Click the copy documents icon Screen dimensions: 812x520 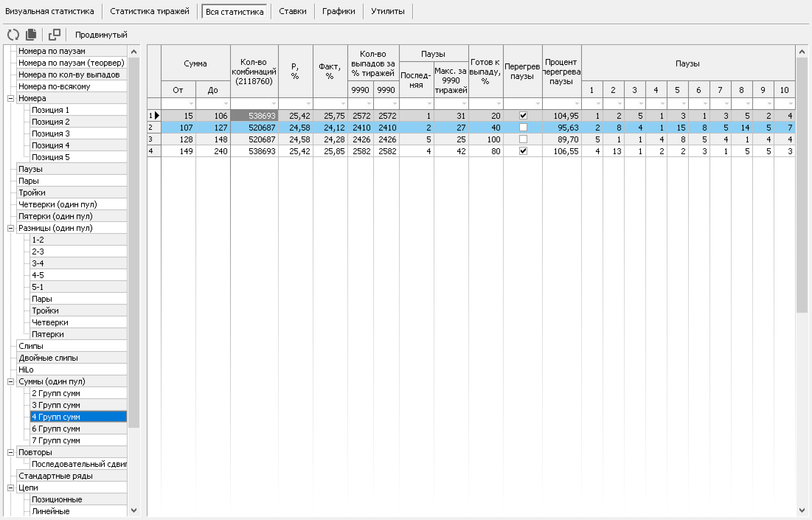pos(31,35)
